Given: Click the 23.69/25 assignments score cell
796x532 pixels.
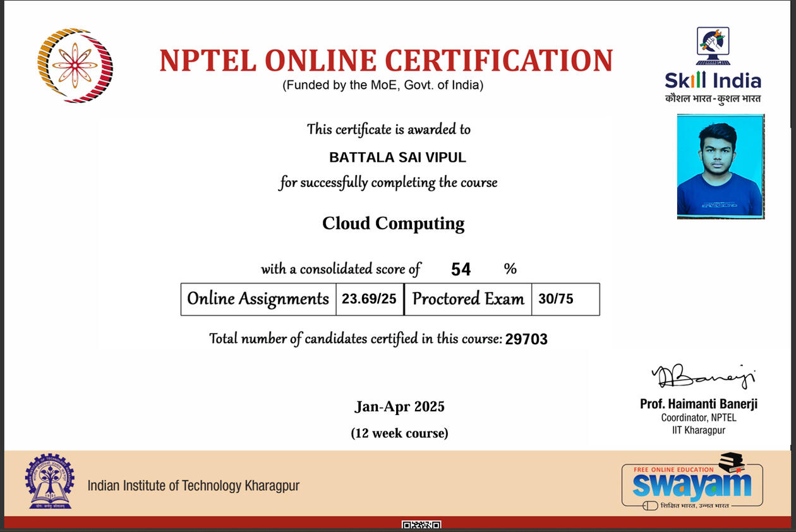Looking at the screenshot, I should coord(369,299).
